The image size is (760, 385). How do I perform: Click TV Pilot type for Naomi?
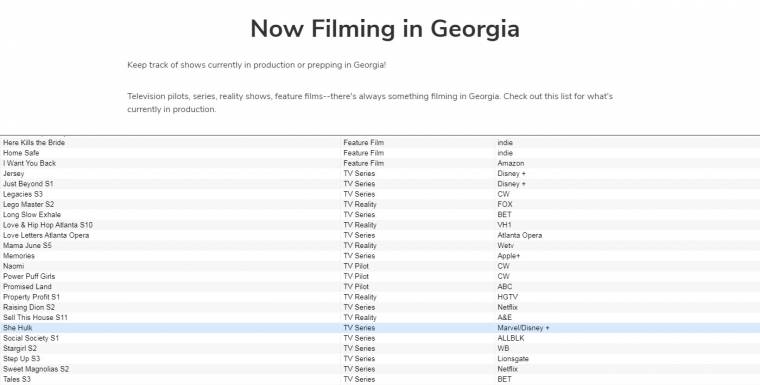point(356,266)
